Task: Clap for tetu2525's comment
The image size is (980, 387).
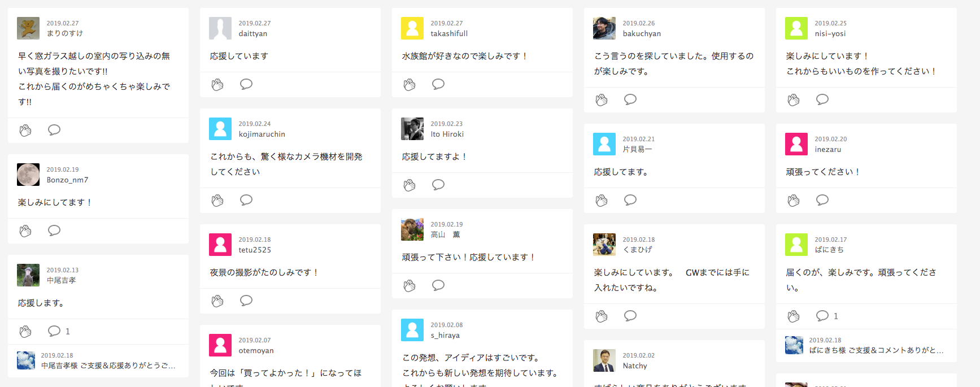Action: coord(217,301)
